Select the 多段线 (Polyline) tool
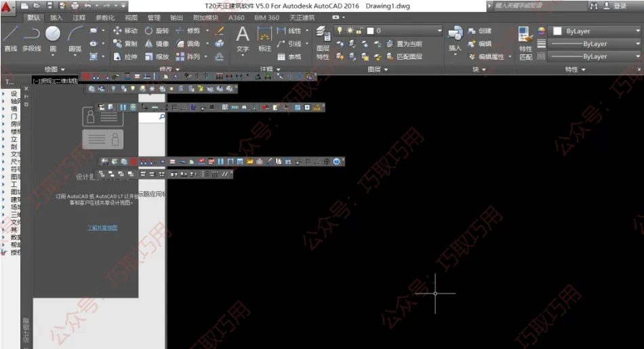 coord(32,39)
